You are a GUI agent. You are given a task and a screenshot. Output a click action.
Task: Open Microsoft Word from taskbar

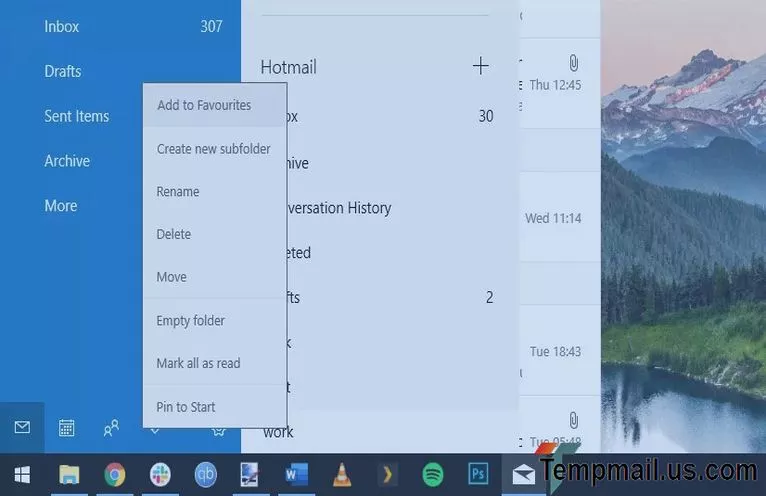point(297,474)
